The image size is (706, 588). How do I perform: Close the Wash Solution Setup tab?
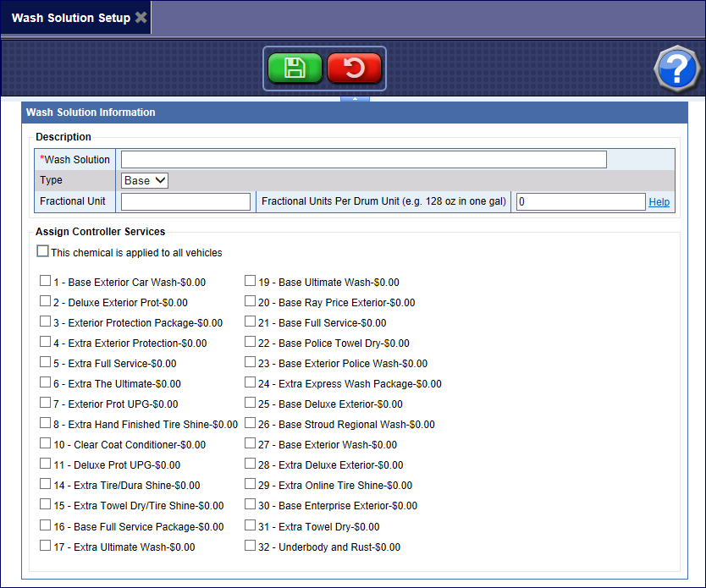(x=141, y=18)
